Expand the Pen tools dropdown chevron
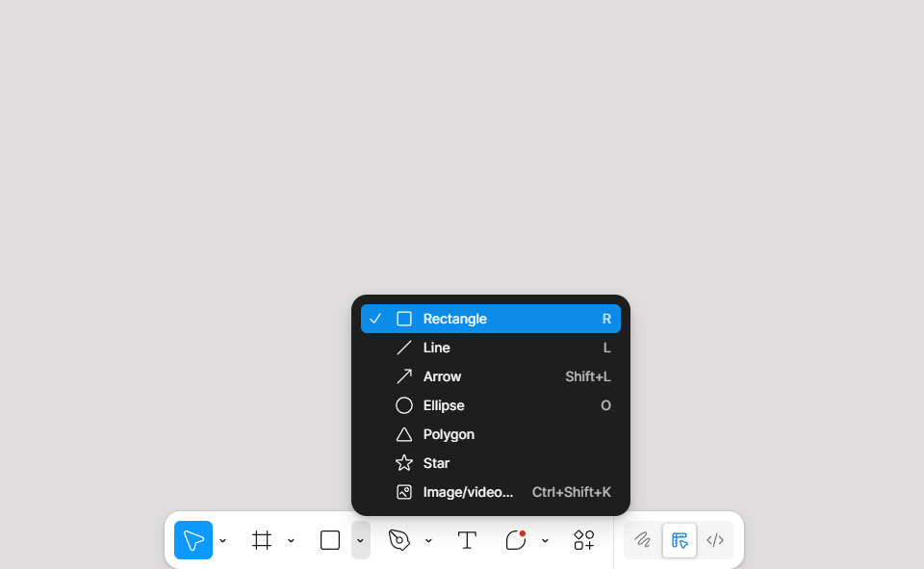The image size is (924, 569). click(x=428, y=541)
